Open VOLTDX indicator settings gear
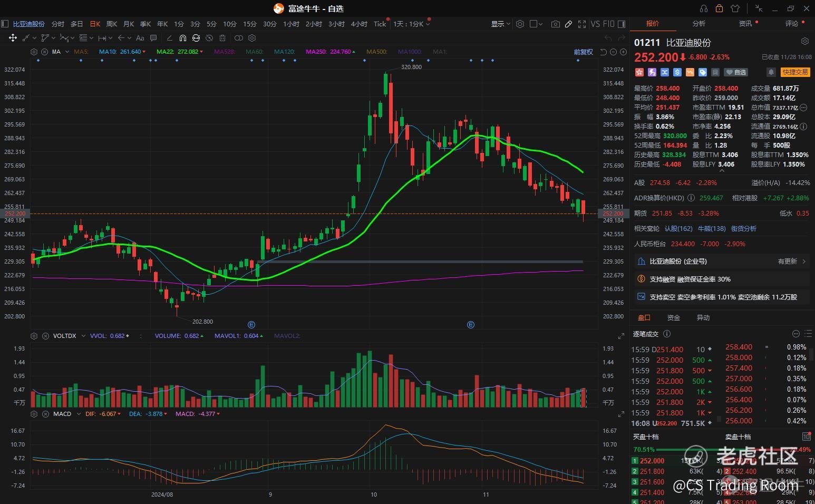The image size is (815, 504). [x=34, y=336]
